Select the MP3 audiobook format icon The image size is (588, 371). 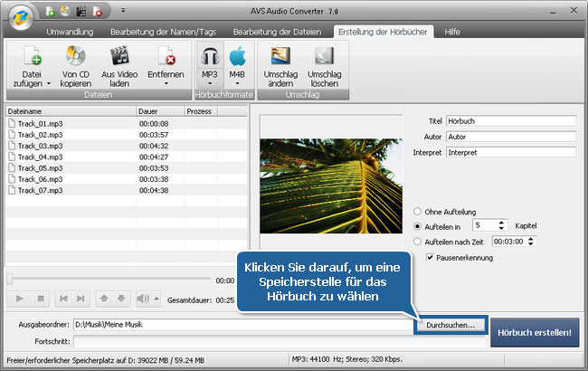pos(209,57)
